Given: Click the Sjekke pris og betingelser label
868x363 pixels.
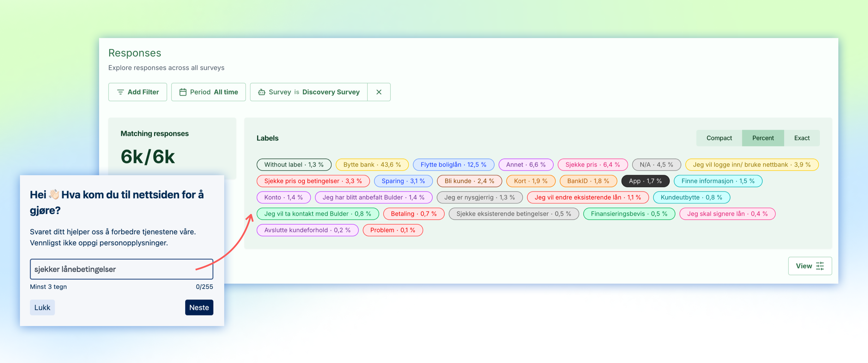Looking at the screenshot, I should coord(313,181).
